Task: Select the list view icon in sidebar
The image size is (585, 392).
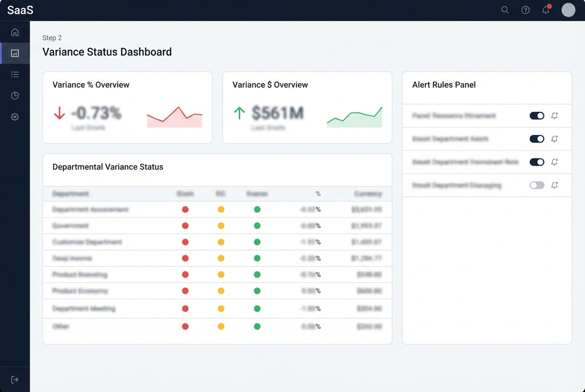Action: pyautogui.click(x=15, y=74)
